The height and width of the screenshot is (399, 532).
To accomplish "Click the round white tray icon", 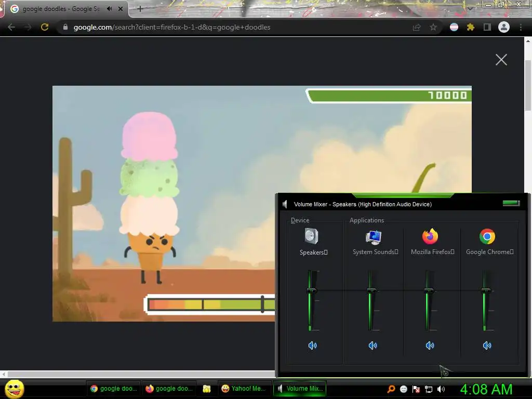I will pos(403,389).
